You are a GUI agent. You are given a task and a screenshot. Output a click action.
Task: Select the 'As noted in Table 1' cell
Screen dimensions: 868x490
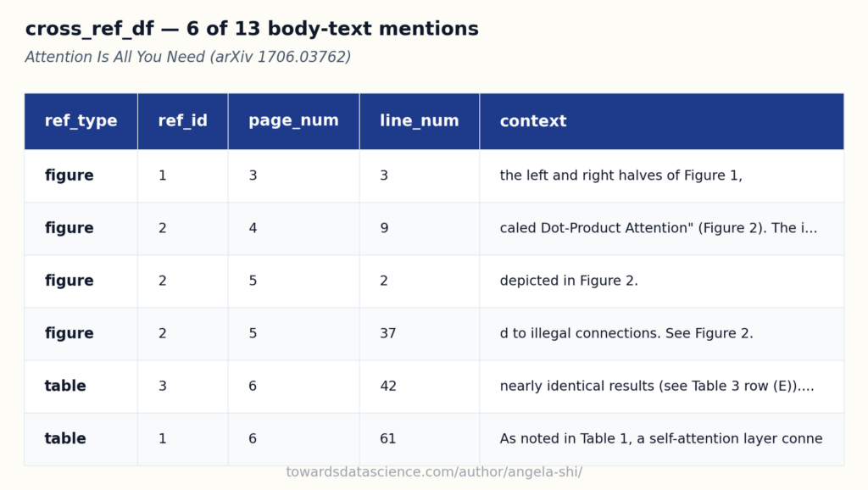[x=661, y=438]
